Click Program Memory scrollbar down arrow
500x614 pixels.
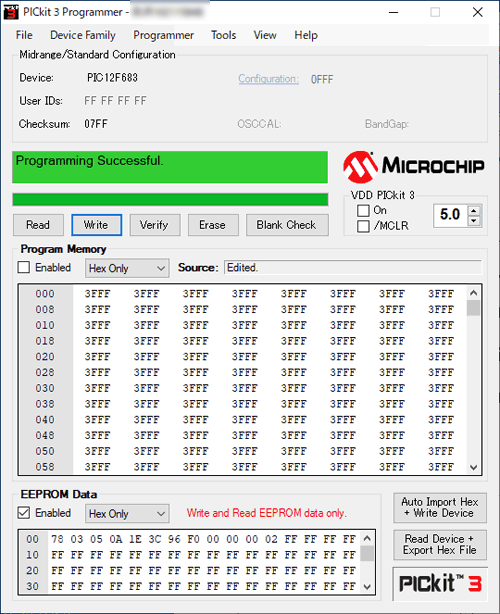click(x=473, y=467)
